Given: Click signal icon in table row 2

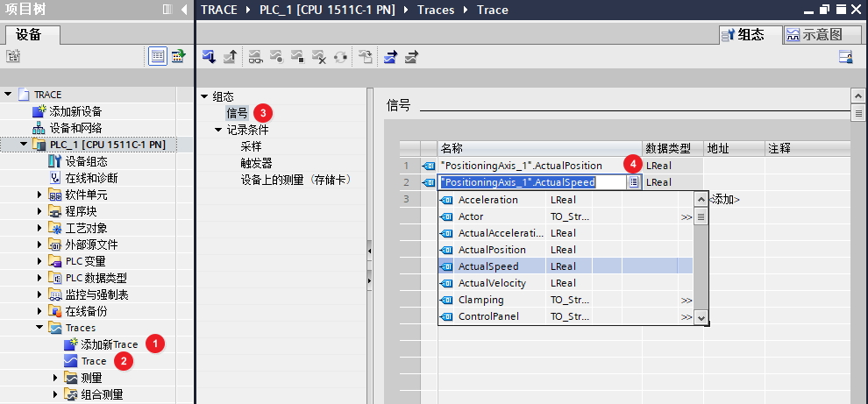Looking at the screenshot, I should [429, 182].
